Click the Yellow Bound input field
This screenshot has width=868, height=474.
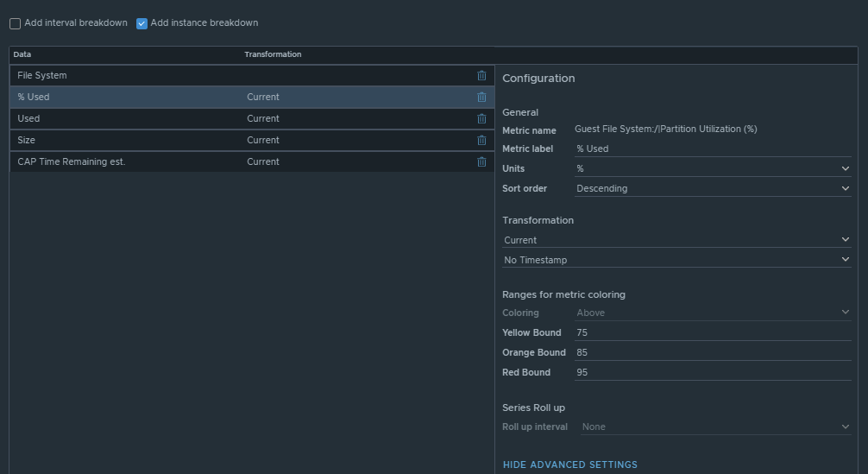pos(712,332)
